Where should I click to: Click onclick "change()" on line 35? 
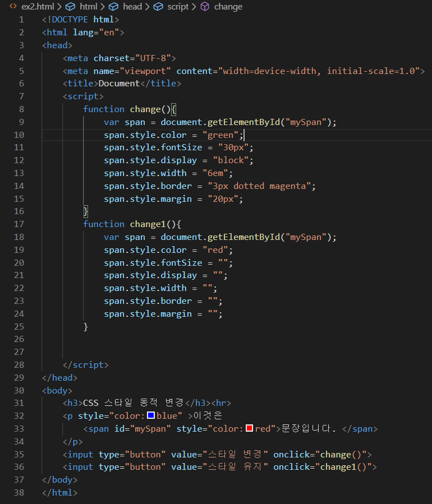[341, 455]
